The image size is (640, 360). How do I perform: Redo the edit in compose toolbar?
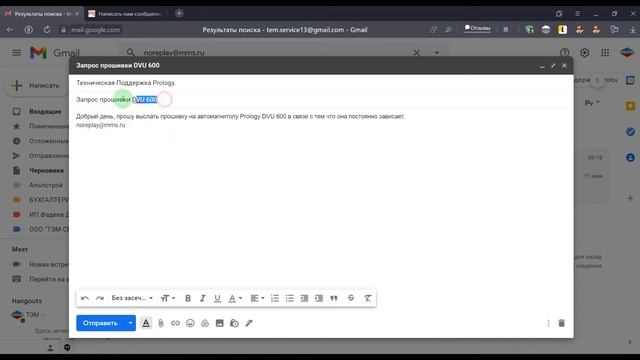(x=100, y=298)
